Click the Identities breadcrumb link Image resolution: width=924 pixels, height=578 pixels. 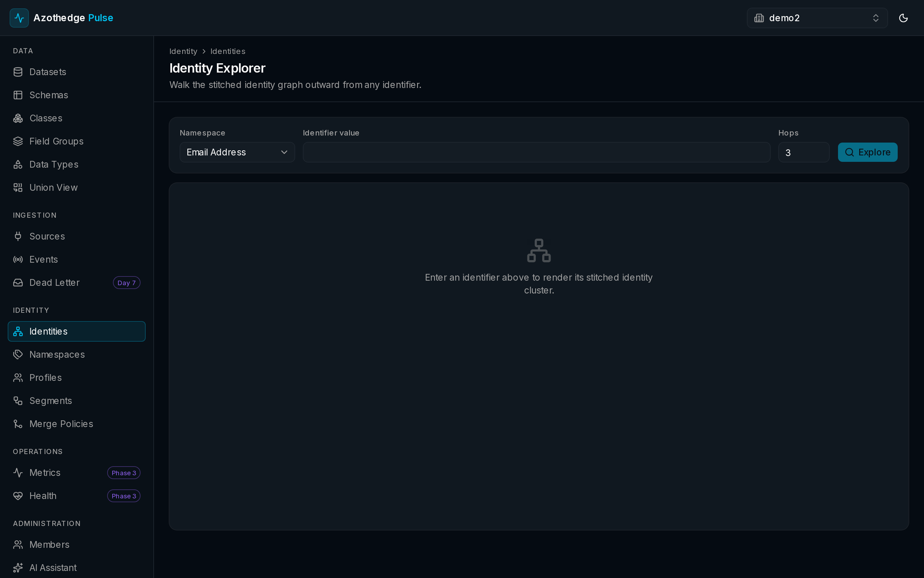[228, 51]
